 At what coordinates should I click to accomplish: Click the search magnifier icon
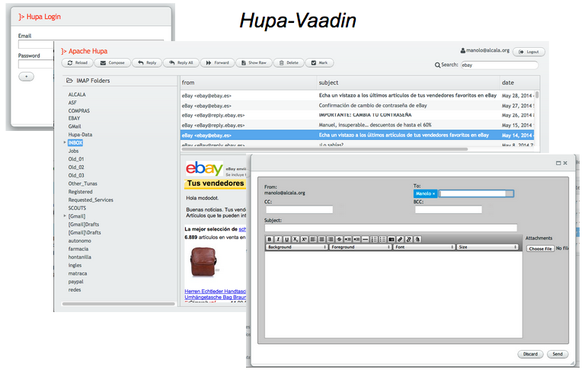click(x=437, y=65)
